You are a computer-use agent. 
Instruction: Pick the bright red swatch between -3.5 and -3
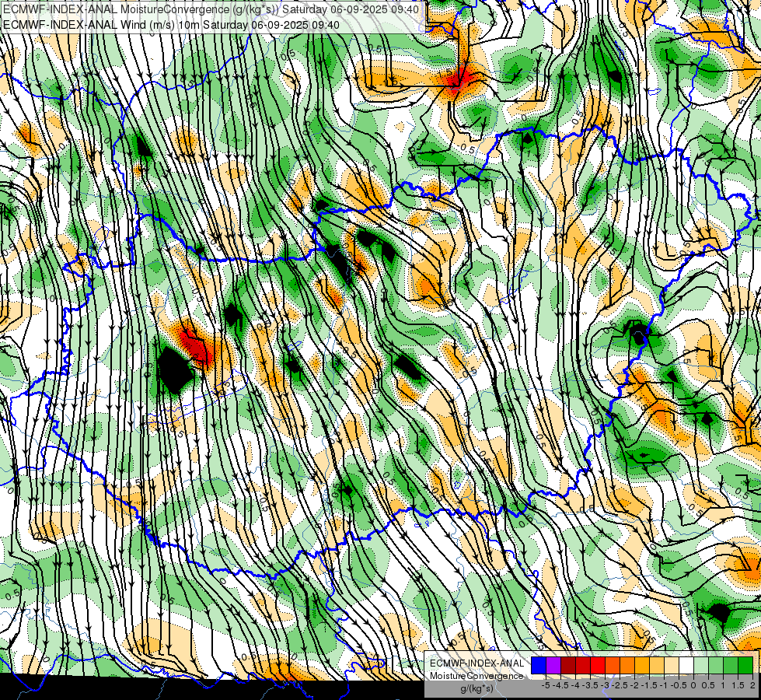tap(598, 665)
